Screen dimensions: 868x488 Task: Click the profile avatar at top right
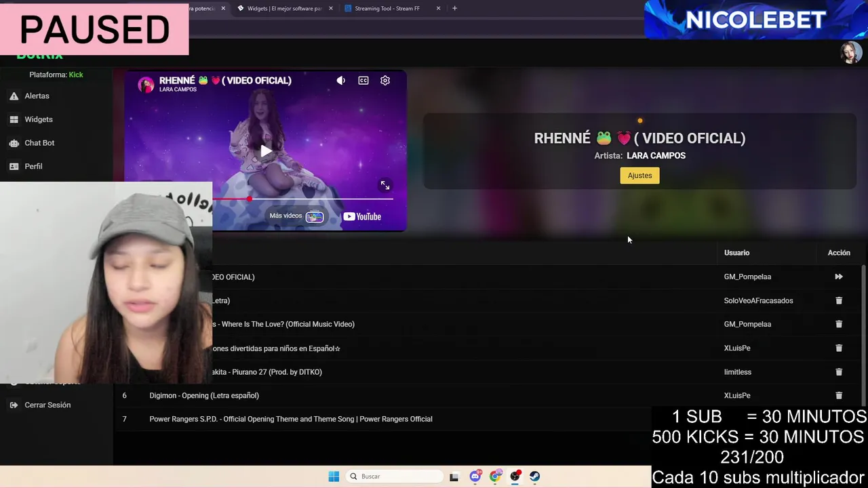tap(850, 53)
